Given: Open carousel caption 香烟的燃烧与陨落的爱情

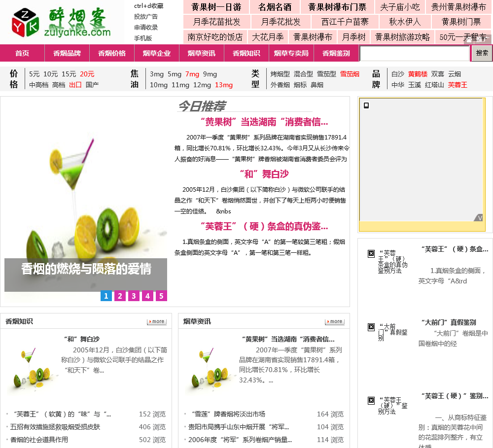Looking at the screenshot, I should tap(86, 269).
